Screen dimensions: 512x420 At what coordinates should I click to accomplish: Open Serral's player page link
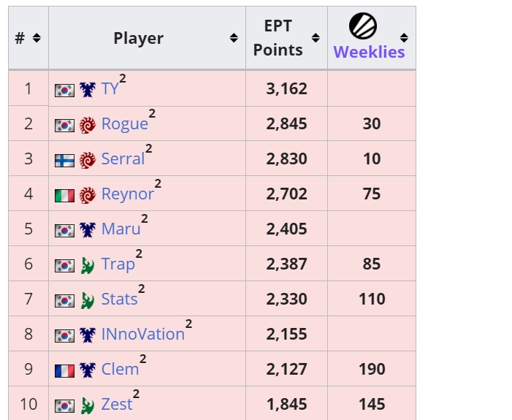click(123, 159)
